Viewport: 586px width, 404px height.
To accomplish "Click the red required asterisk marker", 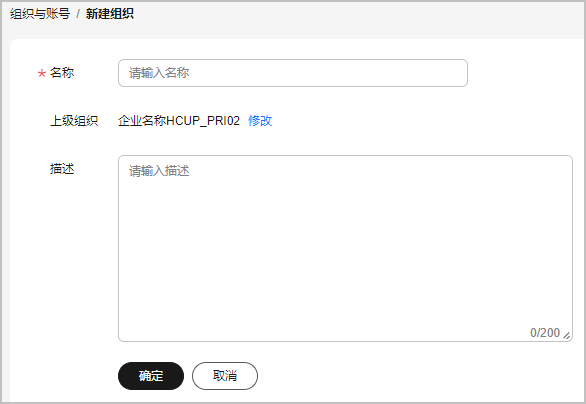I will click(41, 73).
